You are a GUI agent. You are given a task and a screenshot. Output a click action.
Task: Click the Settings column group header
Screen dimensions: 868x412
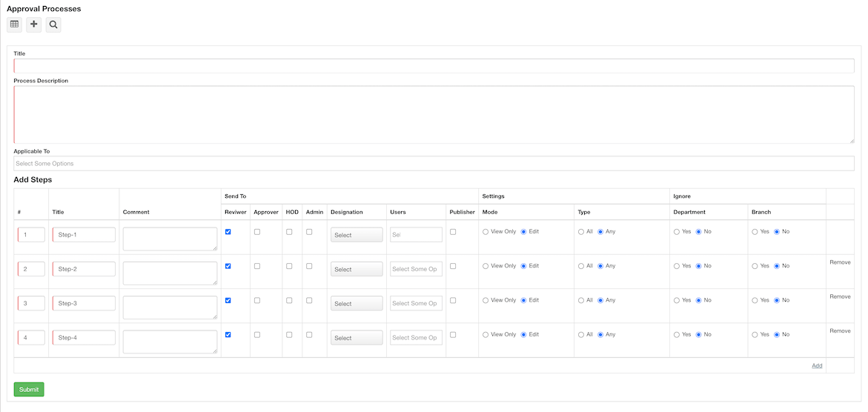(493, 196)
